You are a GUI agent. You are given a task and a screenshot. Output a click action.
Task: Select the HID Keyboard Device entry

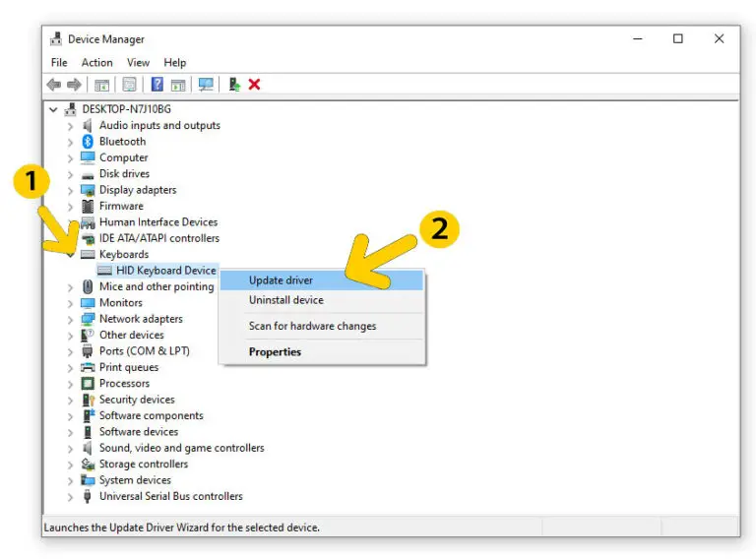(157, 271)
